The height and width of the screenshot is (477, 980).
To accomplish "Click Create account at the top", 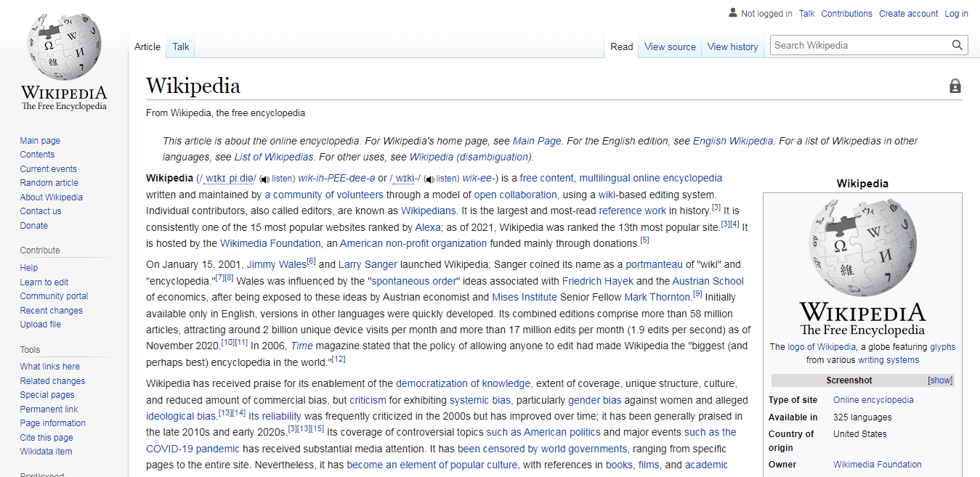I will (x=908, y=13).
